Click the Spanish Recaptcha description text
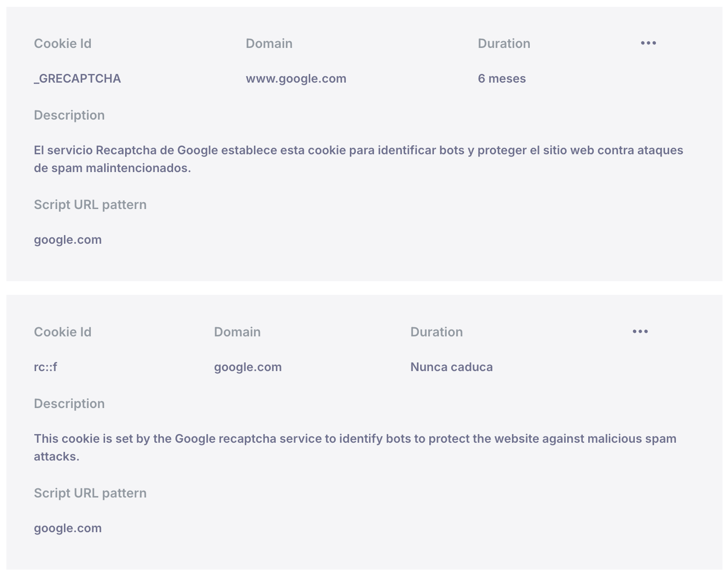The width and height of the screenshot is (728, 576). [x=359, y=159]
